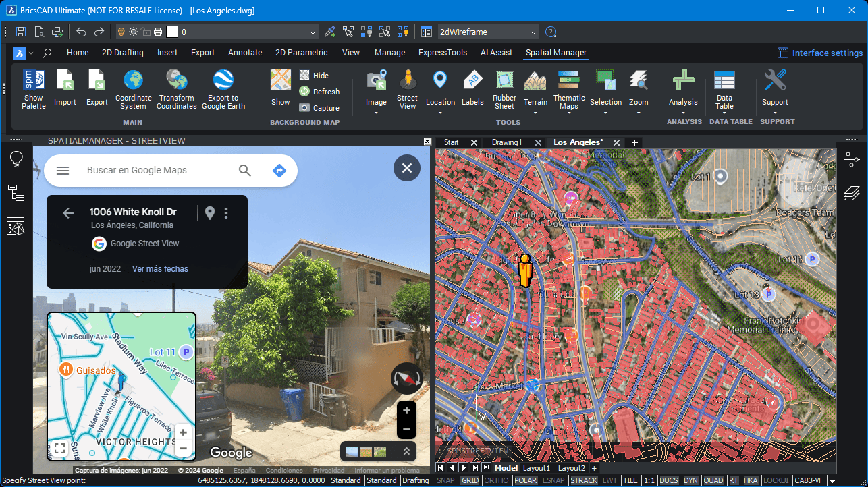Toggle QUAD in the status bar

(713, 480)
